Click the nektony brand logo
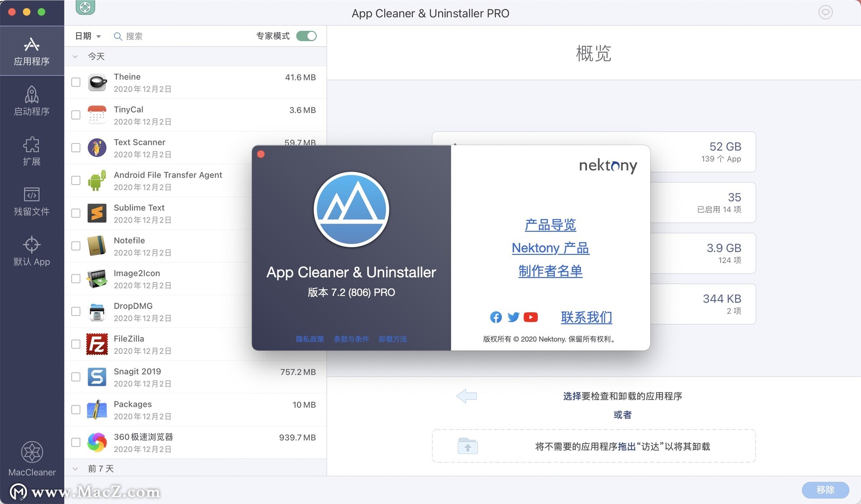 (x=608, y=166)
